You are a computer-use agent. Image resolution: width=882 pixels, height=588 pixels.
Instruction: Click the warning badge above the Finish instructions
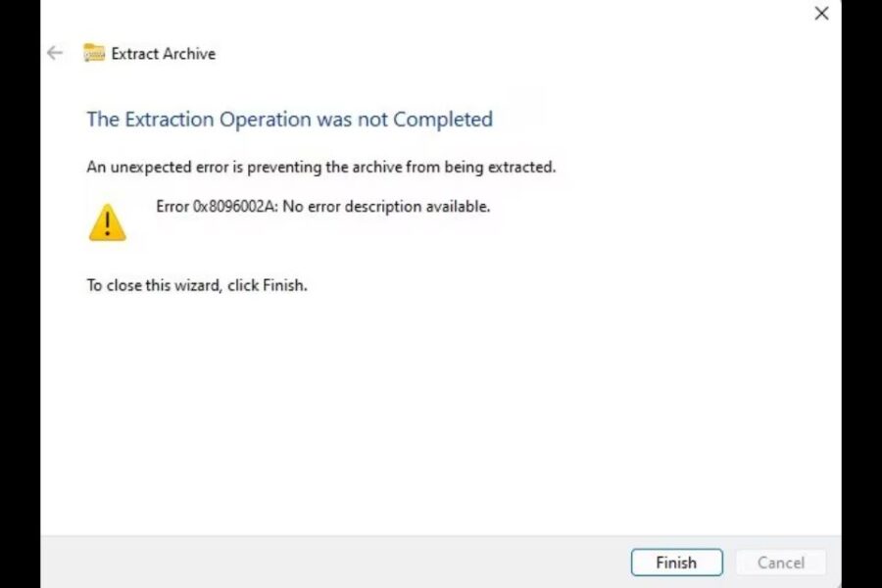(108, 220)
